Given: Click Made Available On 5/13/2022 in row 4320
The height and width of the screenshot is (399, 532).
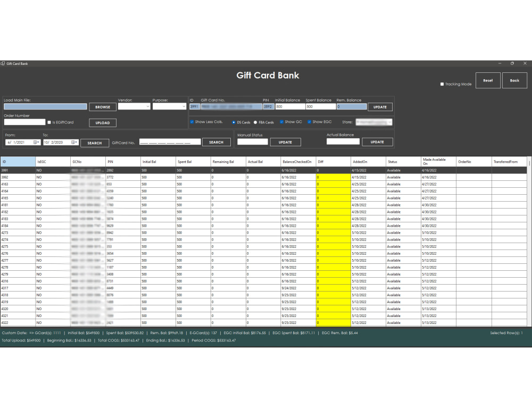Looking at the screenshot, I should pyautogui.click(x=438, y=309).
